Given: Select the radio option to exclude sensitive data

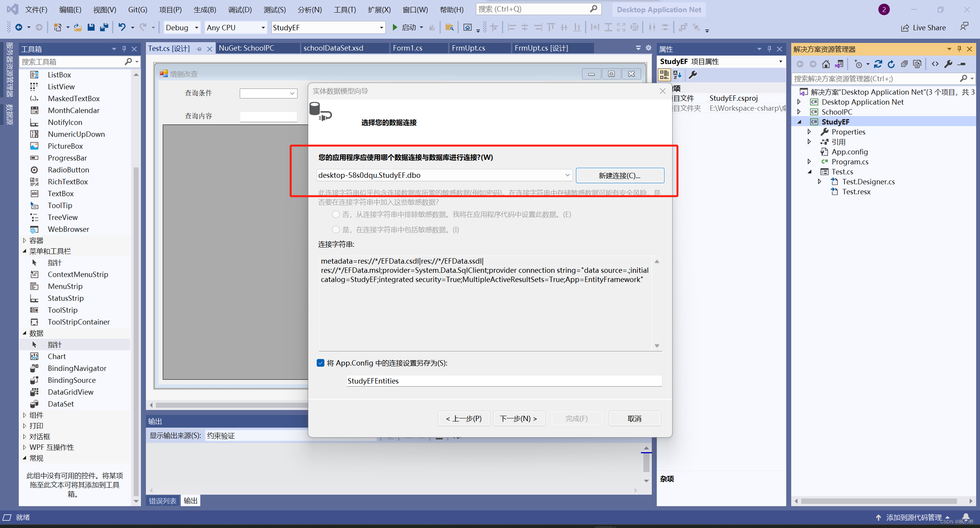Looking at the screenshot, I should pos(336,214).
